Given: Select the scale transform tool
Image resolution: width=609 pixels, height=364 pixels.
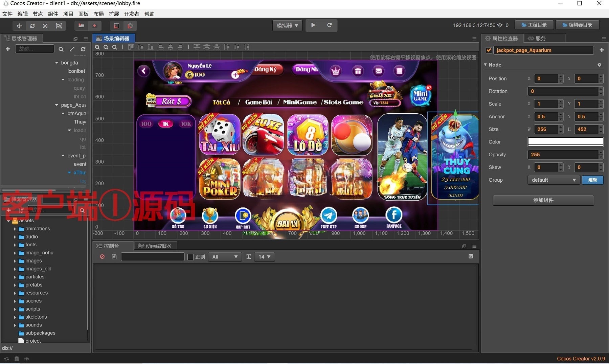Looking at the screenshot, I should click(45, 26).
